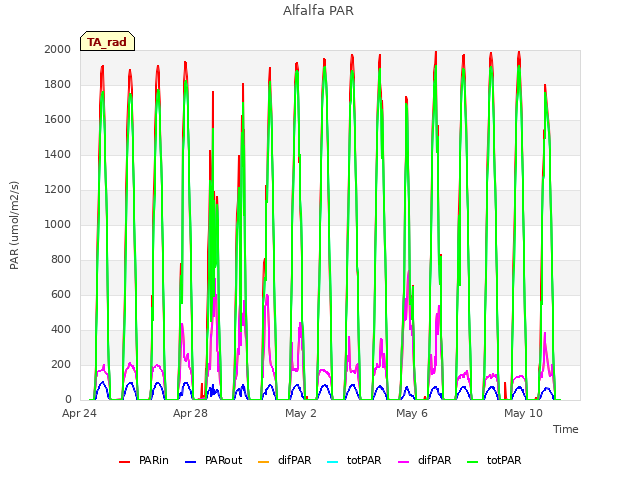Click the cyan totPAR legend swatch

333,461
